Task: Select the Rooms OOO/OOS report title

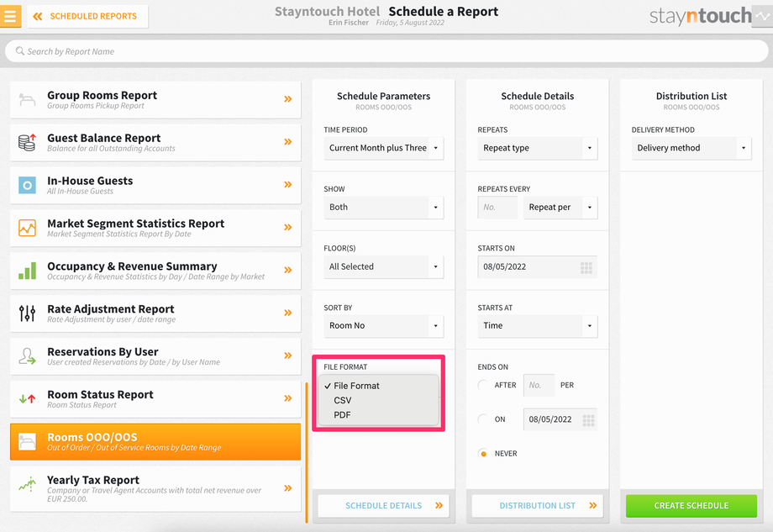Action: tap(92, 437)
